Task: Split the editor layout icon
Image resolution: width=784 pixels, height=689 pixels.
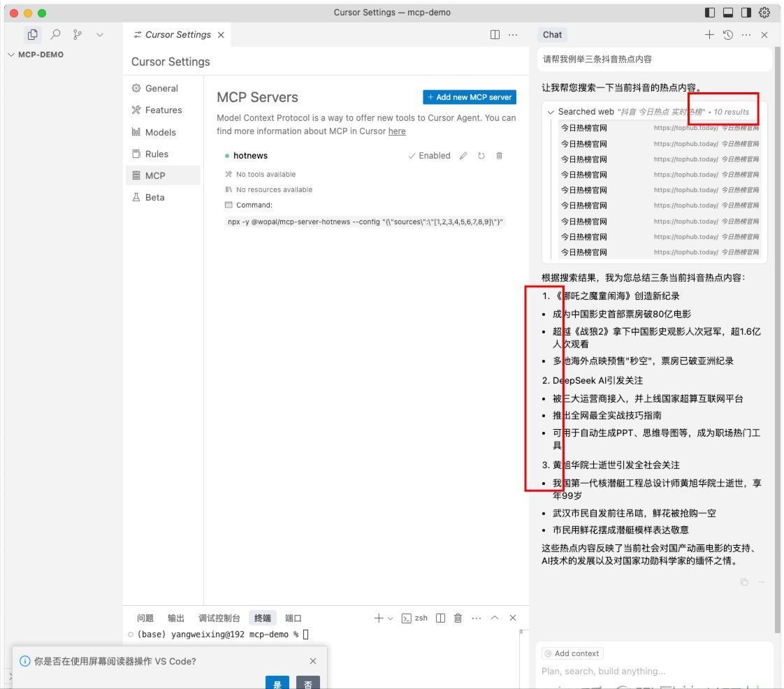Action: [495, 34]
